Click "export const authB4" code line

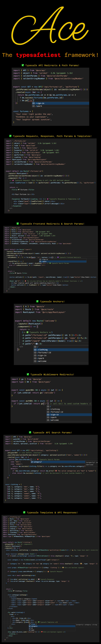(37, 401)
